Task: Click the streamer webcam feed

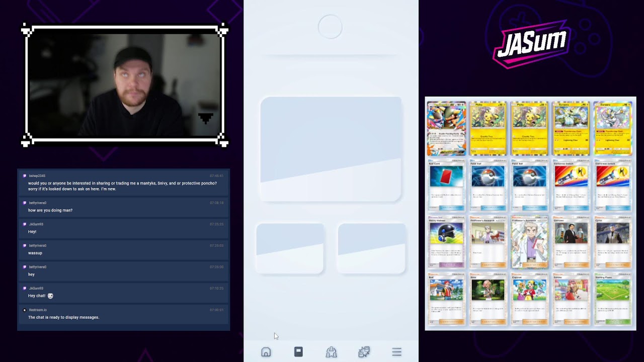Action: (125, 85)
